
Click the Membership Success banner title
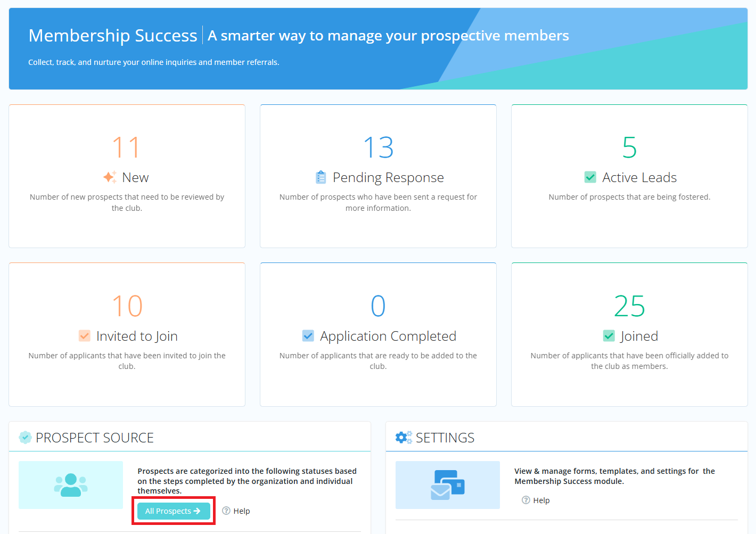pyautogui.click(x=112, y=35)
